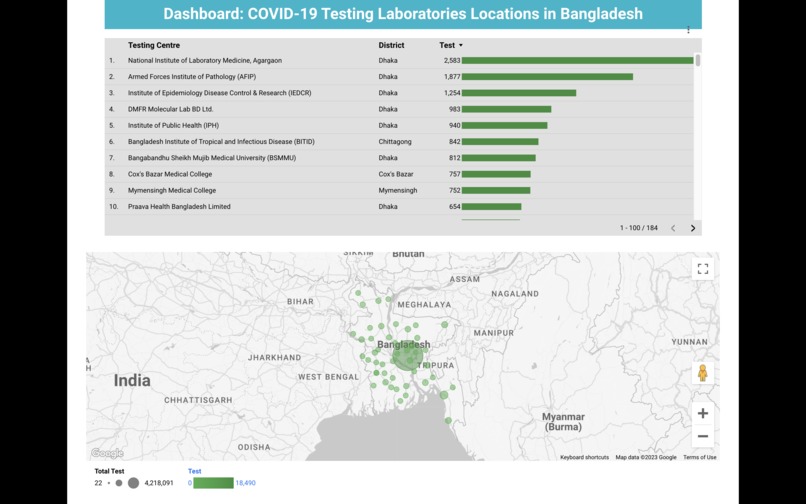Click the 4,218,091 total test value
The width and height of the screenshot is (806, 504).
pyautogui.click(x=159, y=483)
